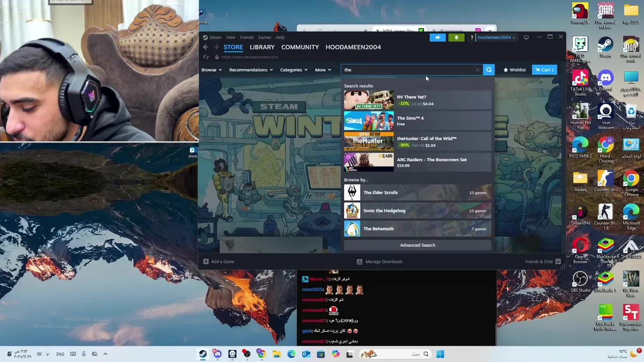Open UrbanVPN desktop shortcut
Viewport: 644px width, 362px height.
(580, 215)
